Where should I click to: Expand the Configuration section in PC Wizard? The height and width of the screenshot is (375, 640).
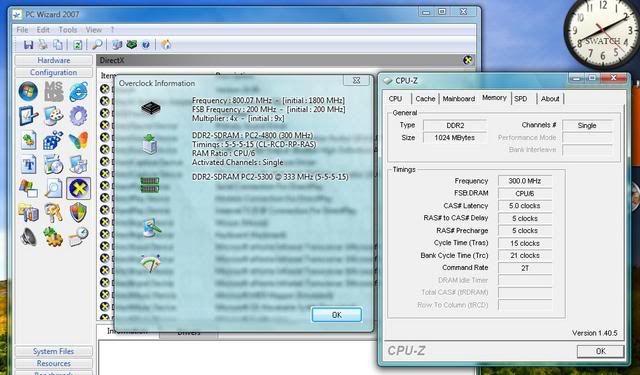point(53,73)
